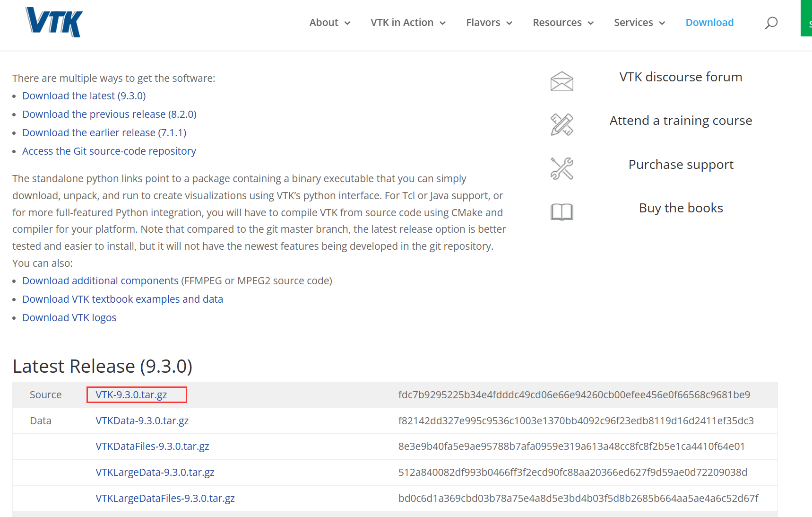Image resolution: width=812 pixels, height=517 pixels.
Task: Open Download the previous release (8.2.0)
Action: 109,114
